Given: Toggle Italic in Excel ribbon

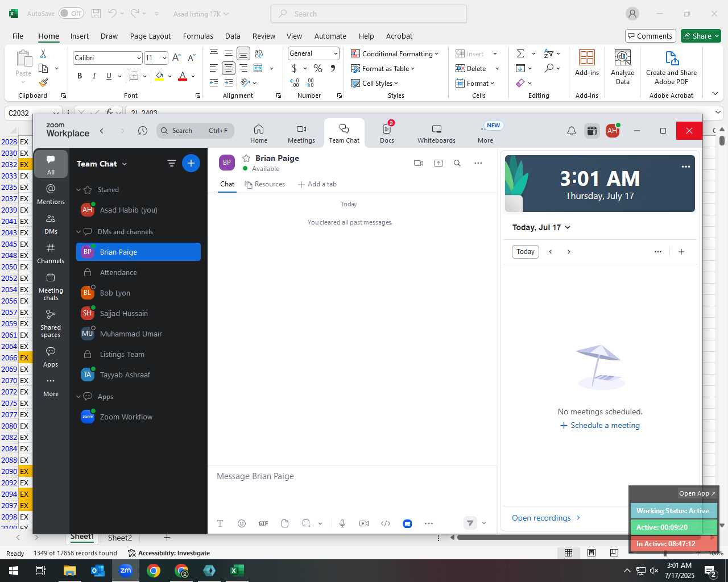Looking at the screenshot, I should click(x=94, y=76).
